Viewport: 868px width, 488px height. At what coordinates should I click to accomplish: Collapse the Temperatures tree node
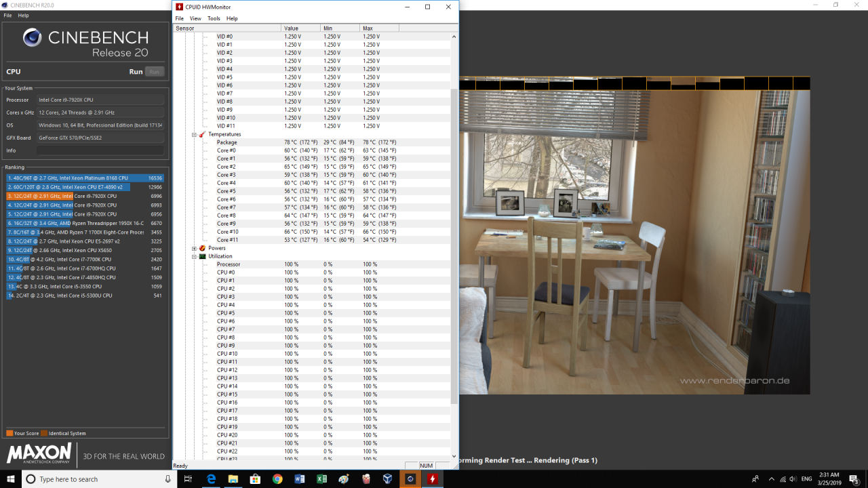point(194,134)
